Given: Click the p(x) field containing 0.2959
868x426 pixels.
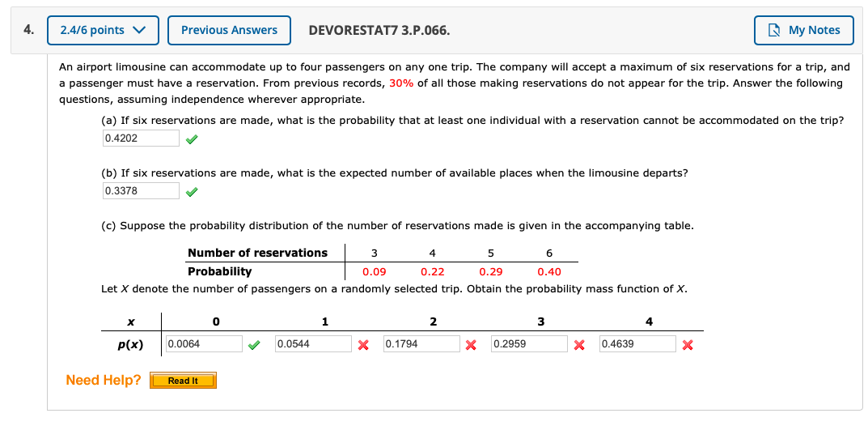Looking at the screenshot, I should point(529,344).
